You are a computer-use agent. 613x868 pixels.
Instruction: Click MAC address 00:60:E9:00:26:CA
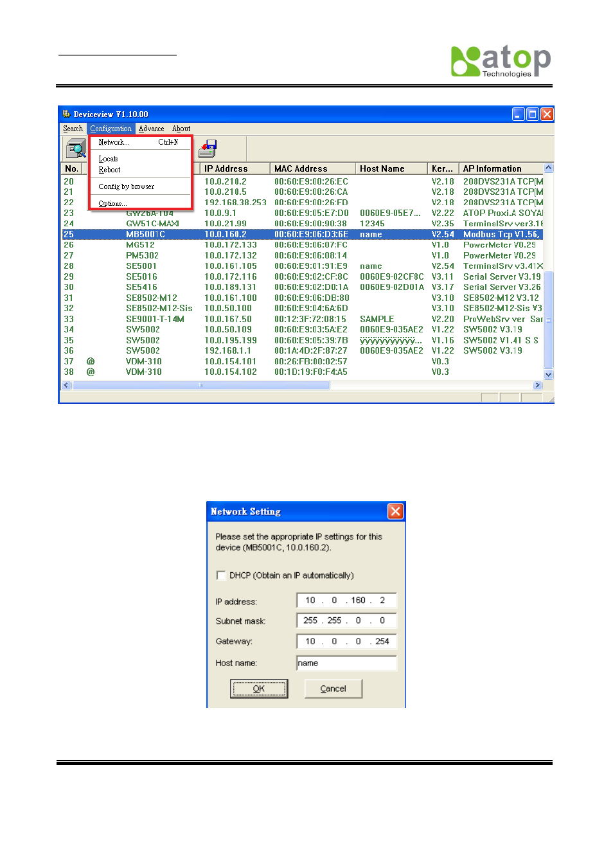[x=311, y=192]
